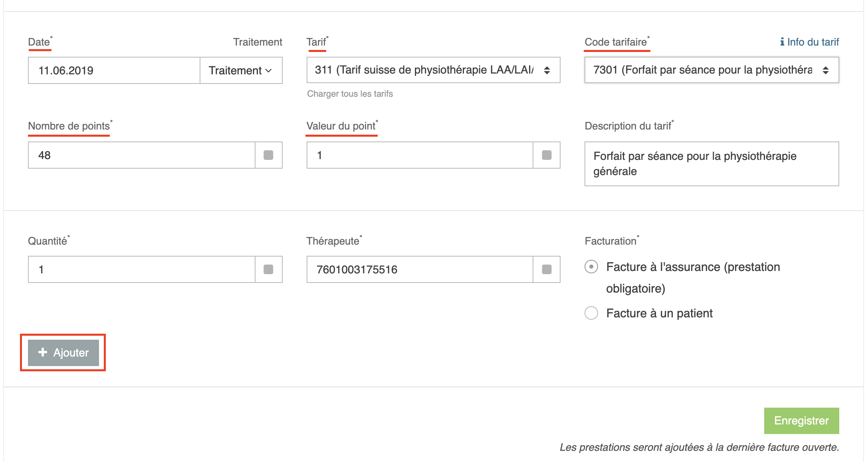Click the Description du tarif text area

(711, 164)
